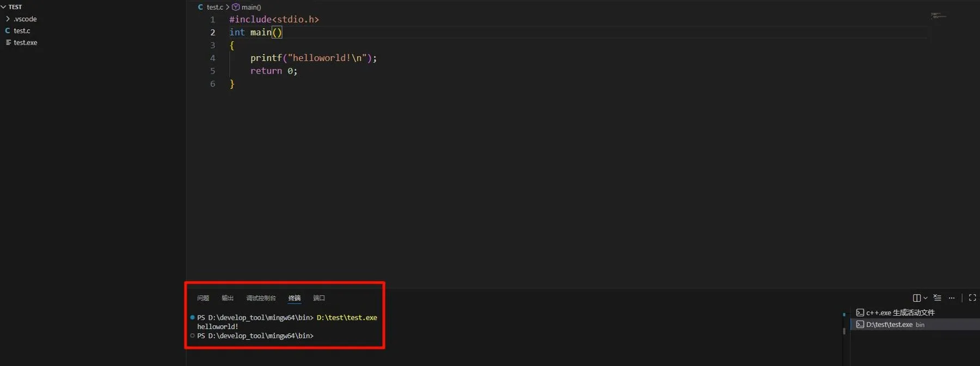Click the 'int main()' line

point(256,33)
